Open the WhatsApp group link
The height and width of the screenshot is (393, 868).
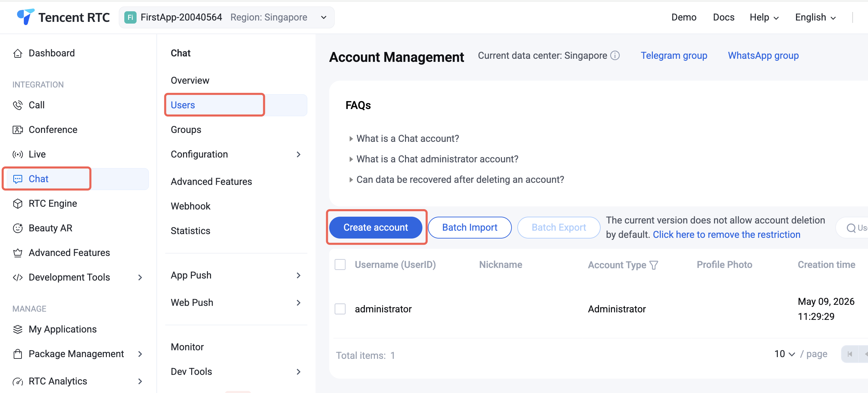pyautogui.click(x=763, y=56)
